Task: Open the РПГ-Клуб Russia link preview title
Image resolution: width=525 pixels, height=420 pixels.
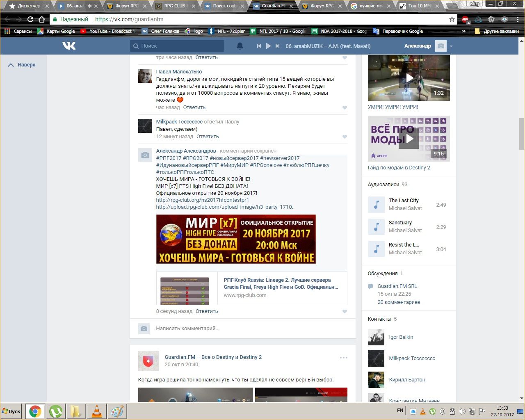Action: [x=281, y=283]
